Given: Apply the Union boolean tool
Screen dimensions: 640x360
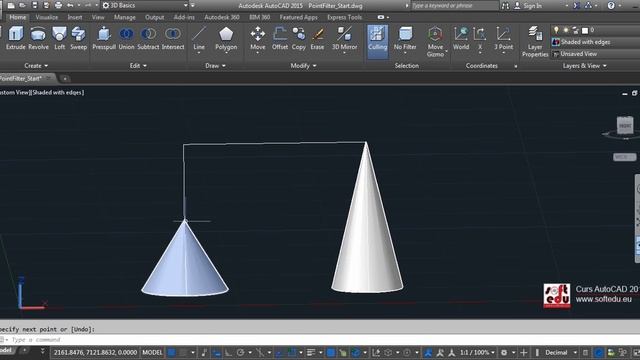Looking at the screenshot, I should pyautogui.click(x=126, y=39).
